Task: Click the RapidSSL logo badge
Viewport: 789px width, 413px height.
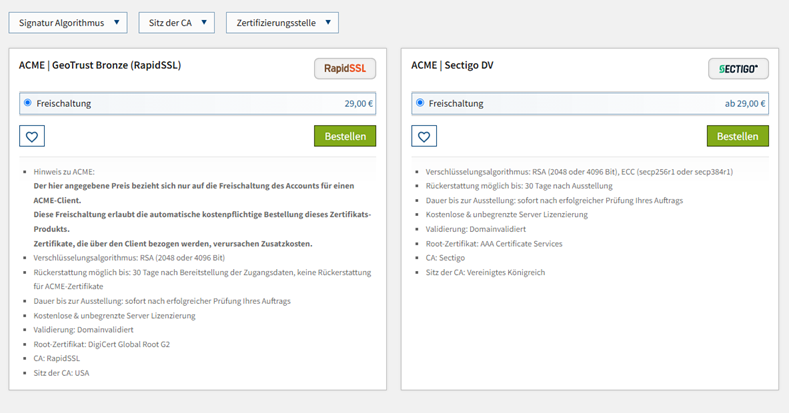Action: (x=345, y=68)
